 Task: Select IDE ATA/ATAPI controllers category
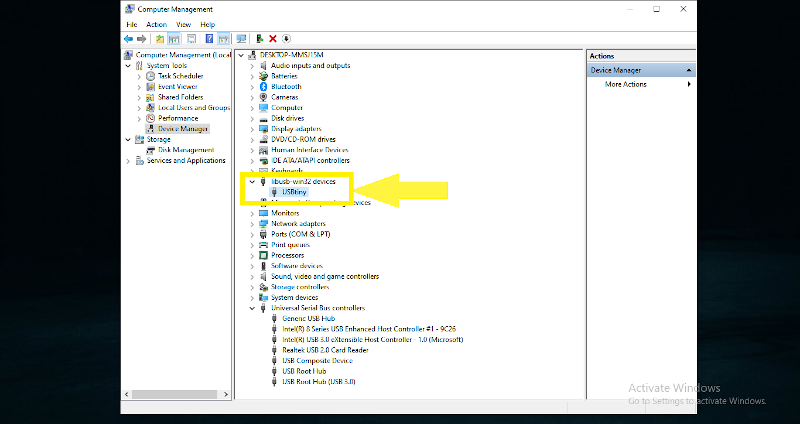tap(310, 161)
